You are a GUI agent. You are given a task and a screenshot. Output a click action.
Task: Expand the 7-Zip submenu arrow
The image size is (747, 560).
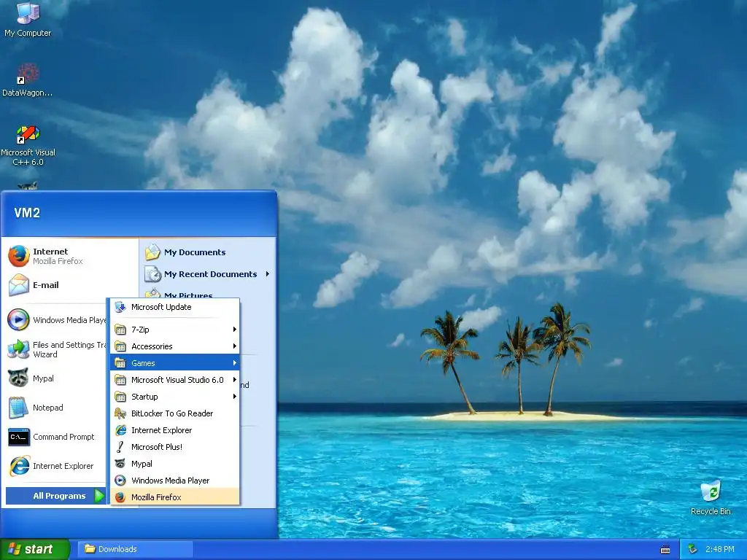click(234, 330)
